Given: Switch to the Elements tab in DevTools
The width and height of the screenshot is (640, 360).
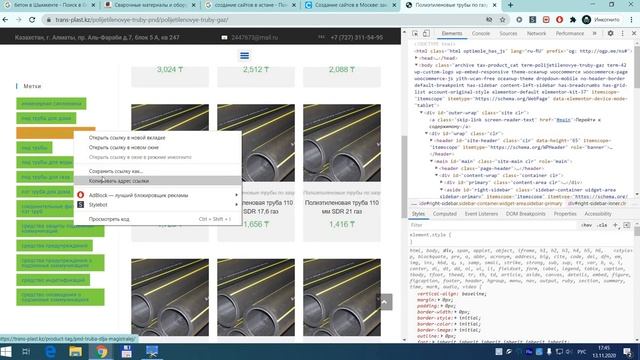Looking at the screenshot, I should click(x=452, y=33).
